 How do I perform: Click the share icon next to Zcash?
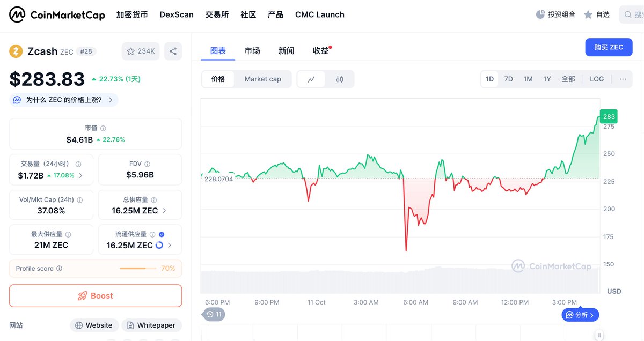click(x=173, y=51)
